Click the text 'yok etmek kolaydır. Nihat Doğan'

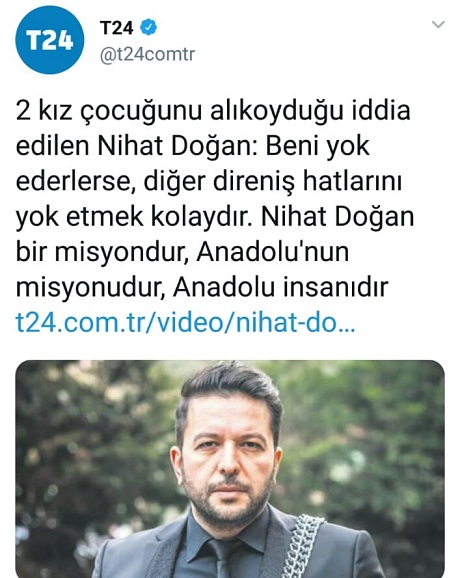click(215, 217)
